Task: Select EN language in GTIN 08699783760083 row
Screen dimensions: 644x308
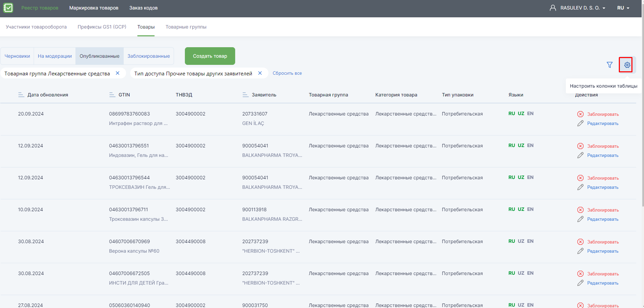Action: (530, 113)
